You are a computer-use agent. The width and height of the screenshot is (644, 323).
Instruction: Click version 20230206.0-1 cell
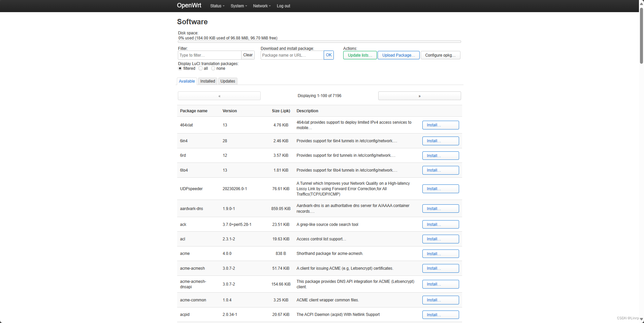point(235,189)
